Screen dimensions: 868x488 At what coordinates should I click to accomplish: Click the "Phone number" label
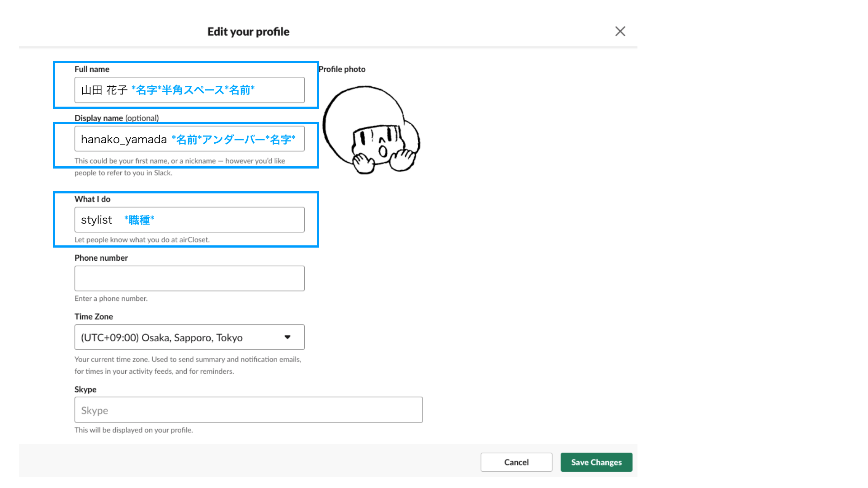(101, 258)
